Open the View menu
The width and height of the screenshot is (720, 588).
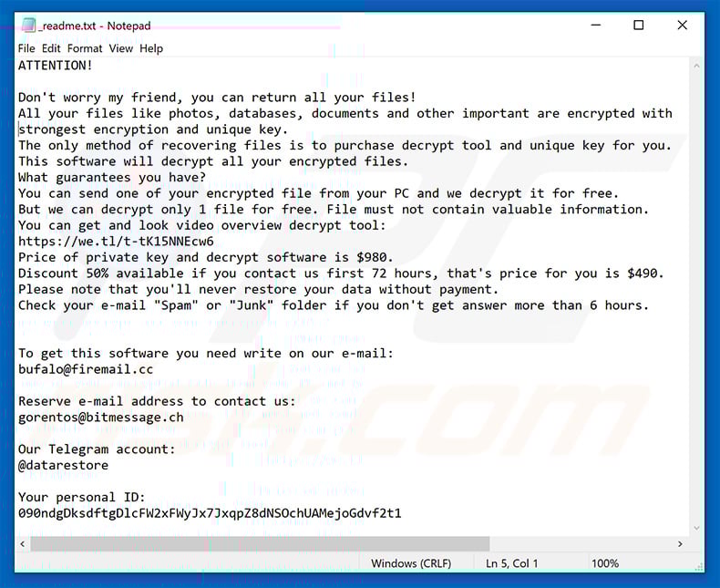(x=121, y=48)
